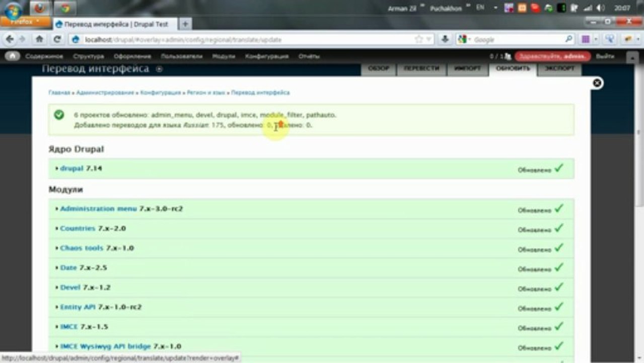The height and width of the screenshot is (363, 644).
Task: Click the Главная breadcrumb link
Action: [x=59, y=93]
